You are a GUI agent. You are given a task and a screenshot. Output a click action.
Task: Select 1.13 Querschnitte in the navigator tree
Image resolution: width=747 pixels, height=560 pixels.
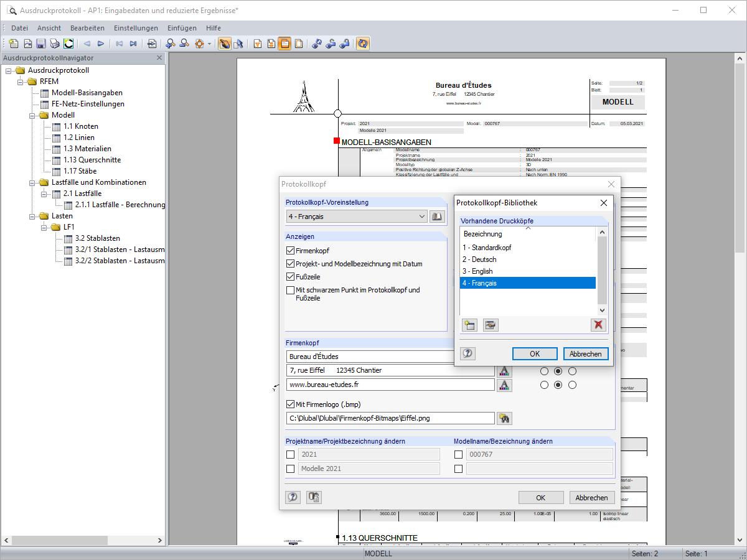[x=92, y=160]
